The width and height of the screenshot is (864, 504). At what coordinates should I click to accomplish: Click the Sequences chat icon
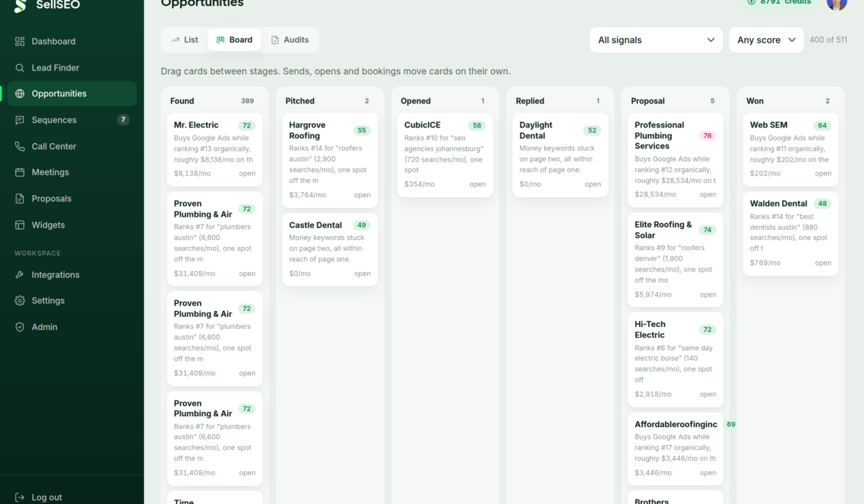tap(19, 120)
